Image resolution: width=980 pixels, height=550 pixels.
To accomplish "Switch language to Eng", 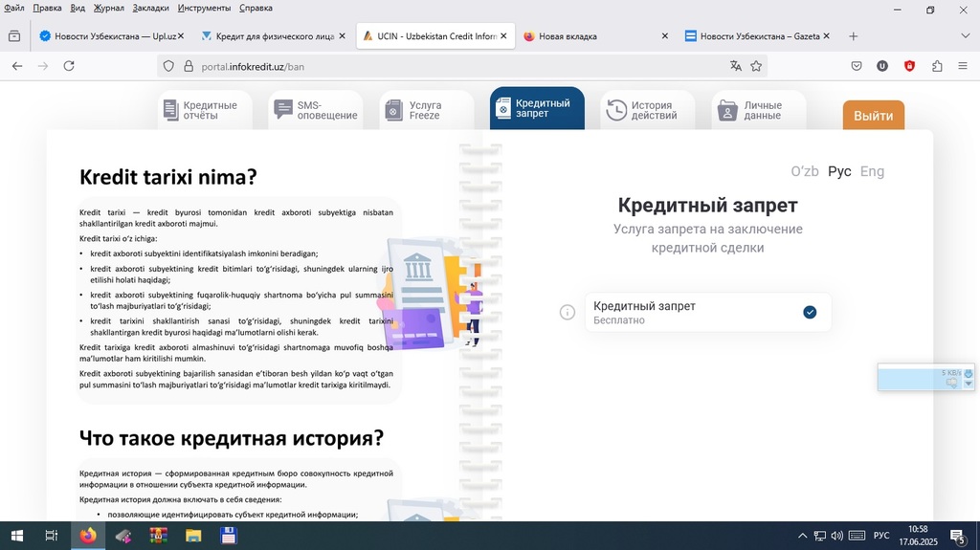I will pos(872,171).
